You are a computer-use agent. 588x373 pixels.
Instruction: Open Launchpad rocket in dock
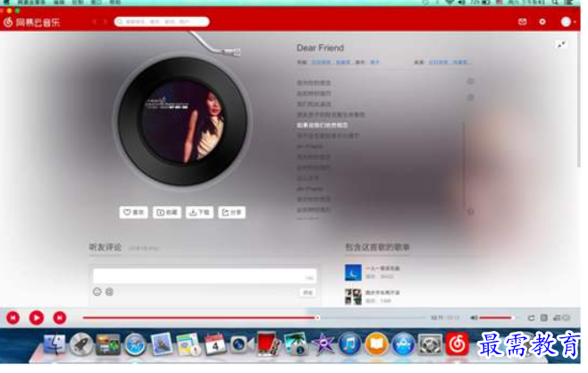[x=81, y=344]
